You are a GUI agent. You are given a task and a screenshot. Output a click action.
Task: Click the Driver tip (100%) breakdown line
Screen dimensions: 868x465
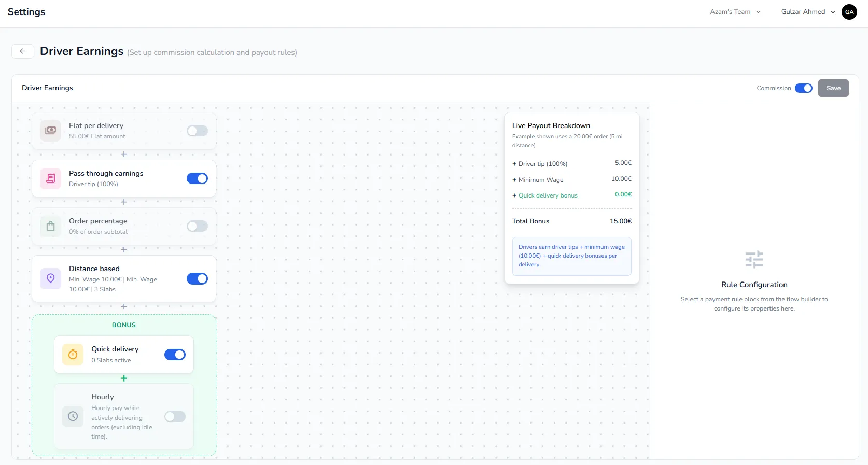572,163
